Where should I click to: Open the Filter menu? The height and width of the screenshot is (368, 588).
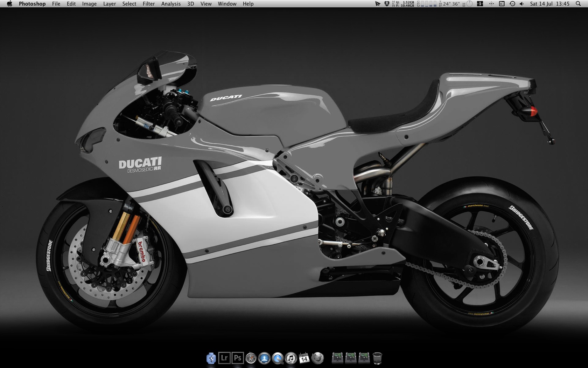[149, 4]
